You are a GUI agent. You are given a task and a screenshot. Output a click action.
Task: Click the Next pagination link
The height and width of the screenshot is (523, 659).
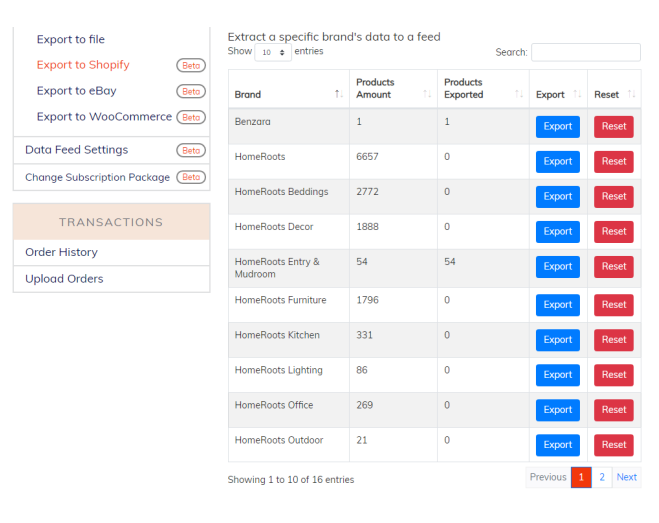point(627,477)
